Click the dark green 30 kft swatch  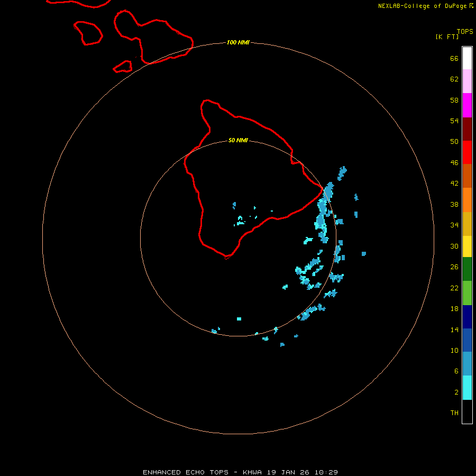coord(467,269)
